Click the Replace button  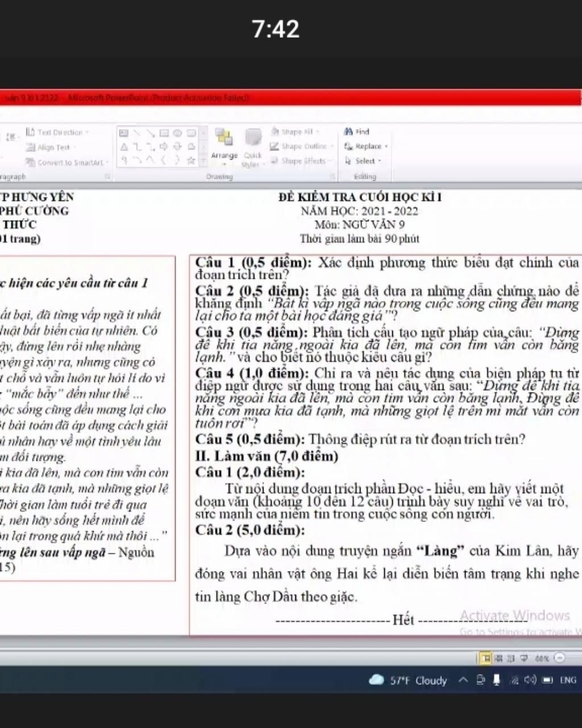pos(366,146)
